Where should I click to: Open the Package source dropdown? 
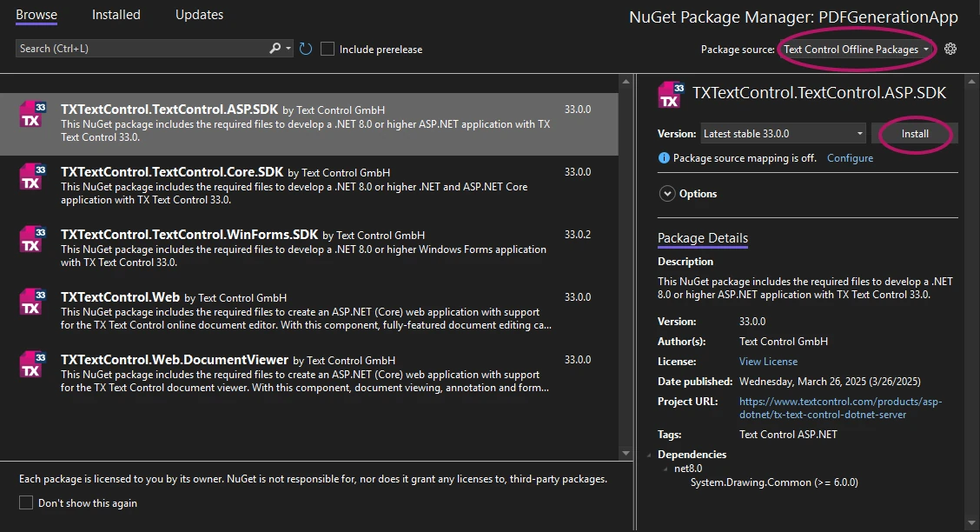pos(856,50)
